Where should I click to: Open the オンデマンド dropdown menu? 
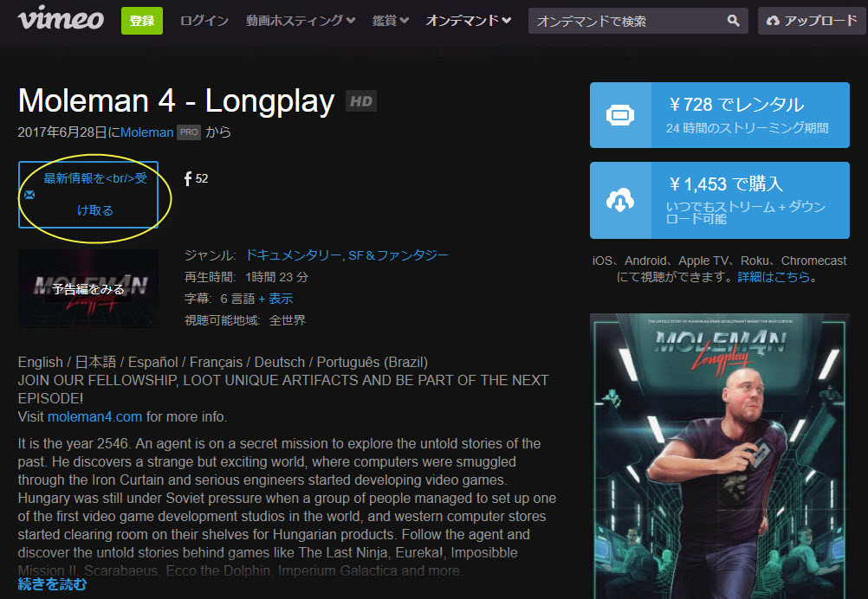click(469, 21)
